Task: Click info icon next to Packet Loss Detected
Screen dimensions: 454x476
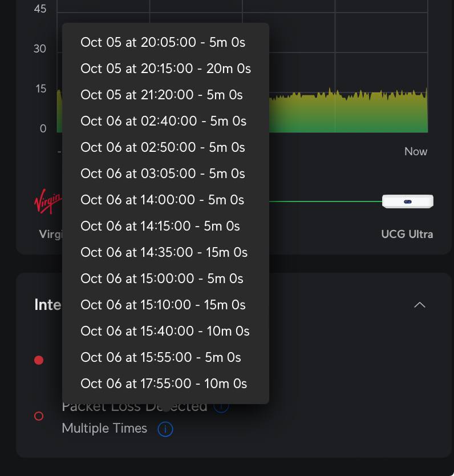Action: tap(222, 407)
